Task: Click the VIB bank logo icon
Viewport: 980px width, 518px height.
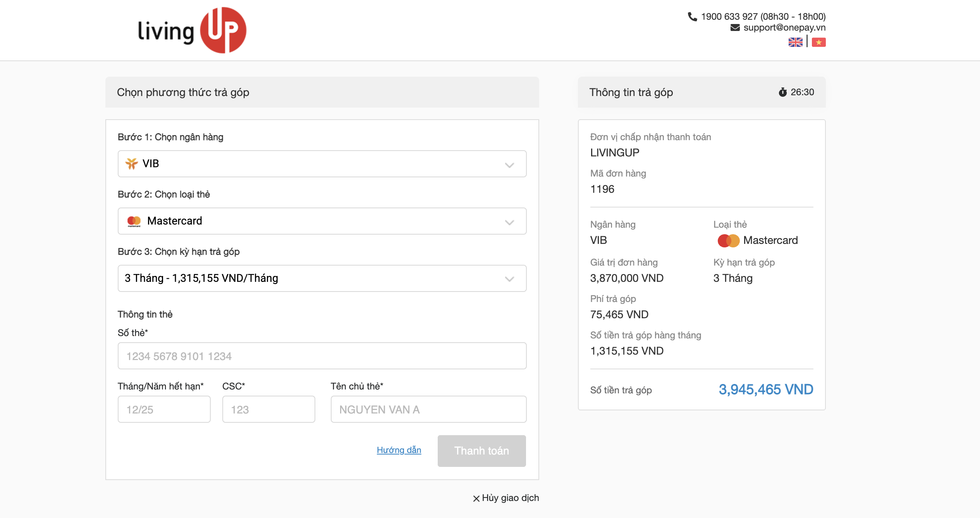Action: [132, 164]
